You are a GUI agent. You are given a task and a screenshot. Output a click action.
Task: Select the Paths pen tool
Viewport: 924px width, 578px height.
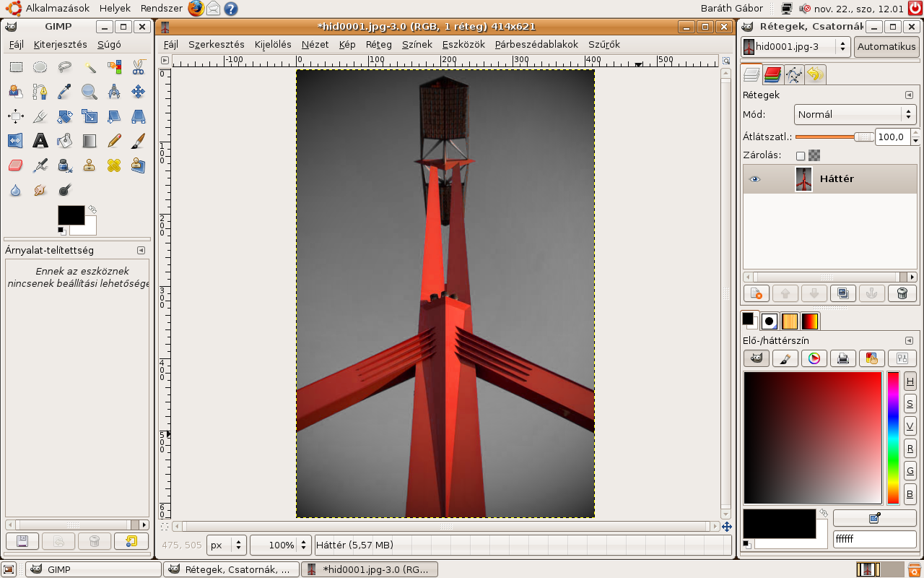pyautogui.click(x=40, y=92)
